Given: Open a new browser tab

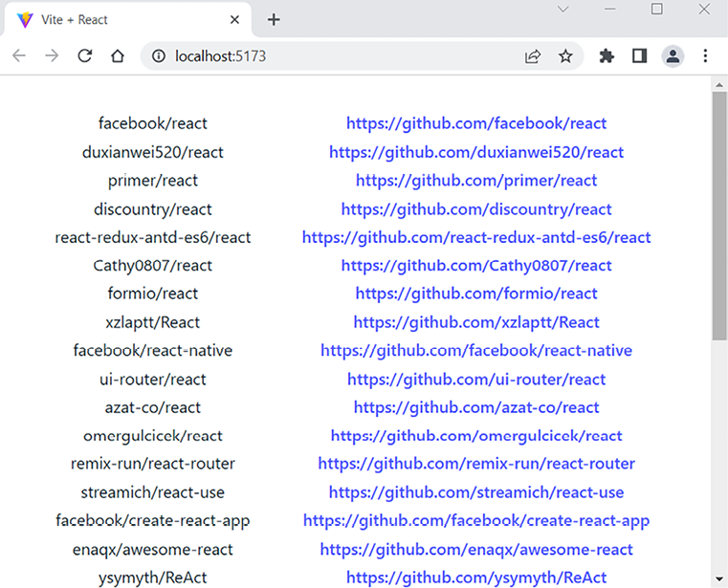Looking at the screenshot, I should coord(274,20).
